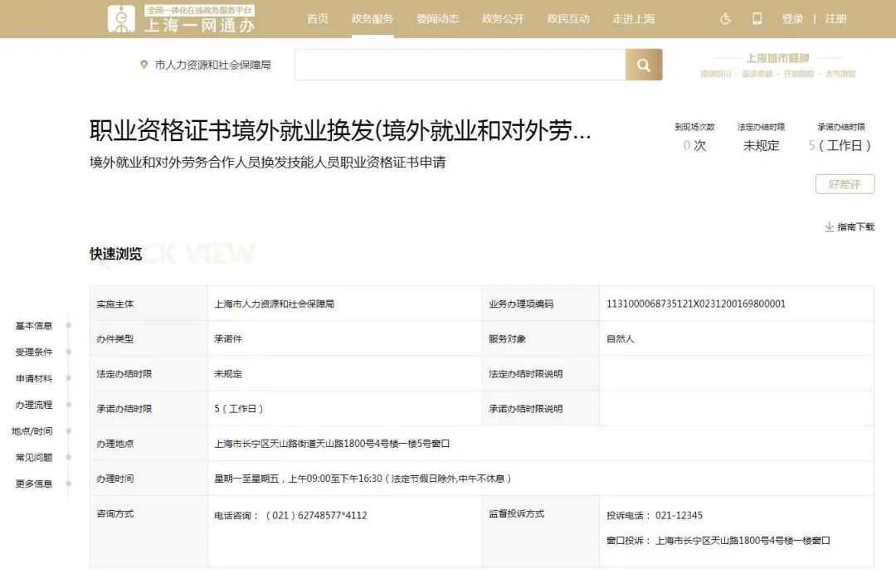Image resolution: width=896 pixels, height=588 pixels.
Task: Click the magnifier search button
Action: [644, 65]
